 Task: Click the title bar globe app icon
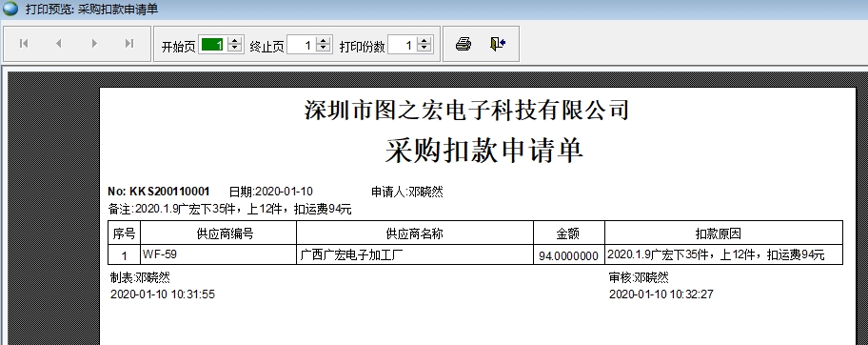10,9
